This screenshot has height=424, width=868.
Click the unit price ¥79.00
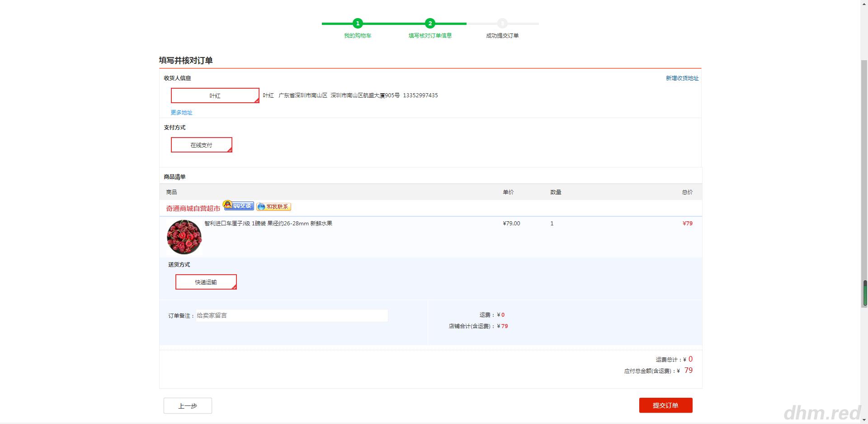(511, 224)
